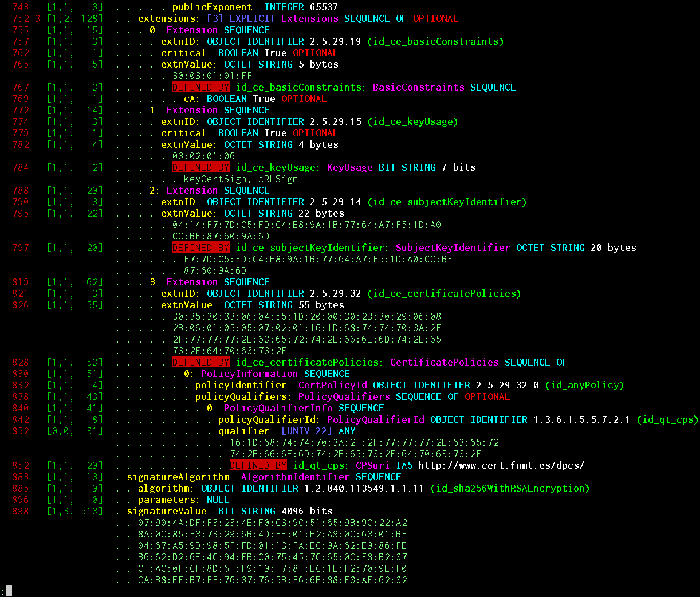The image size is (700, 597).
Task: Select the DEFINED BY id_ce_certificatePolicies marker
Action: click(200, 362)
